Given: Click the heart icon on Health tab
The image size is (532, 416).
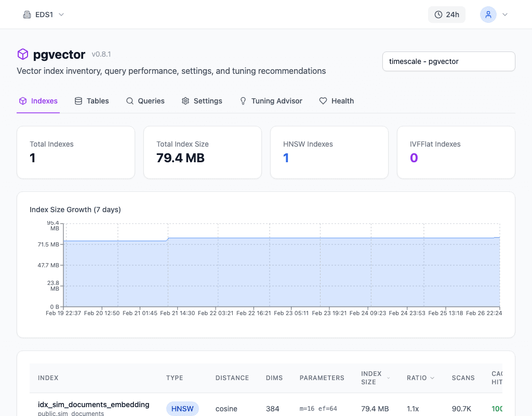Looking at the screenshot, I should [323, 101].
